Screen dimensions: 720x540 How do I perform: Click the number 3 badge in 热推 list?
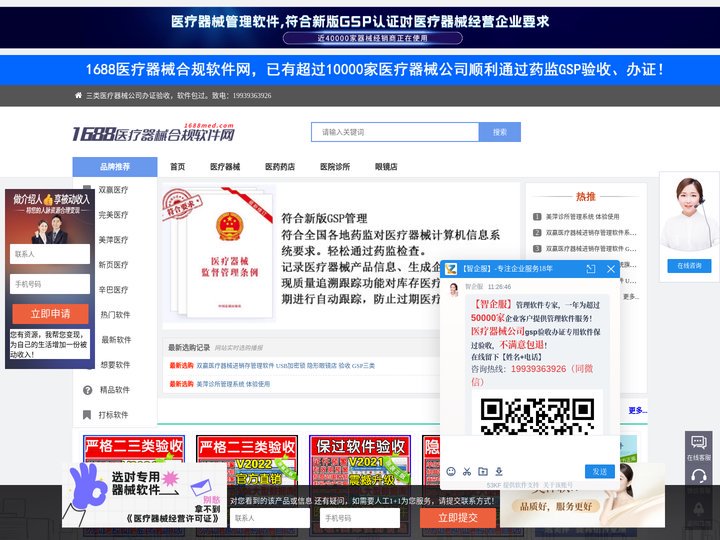coord(537,248)
